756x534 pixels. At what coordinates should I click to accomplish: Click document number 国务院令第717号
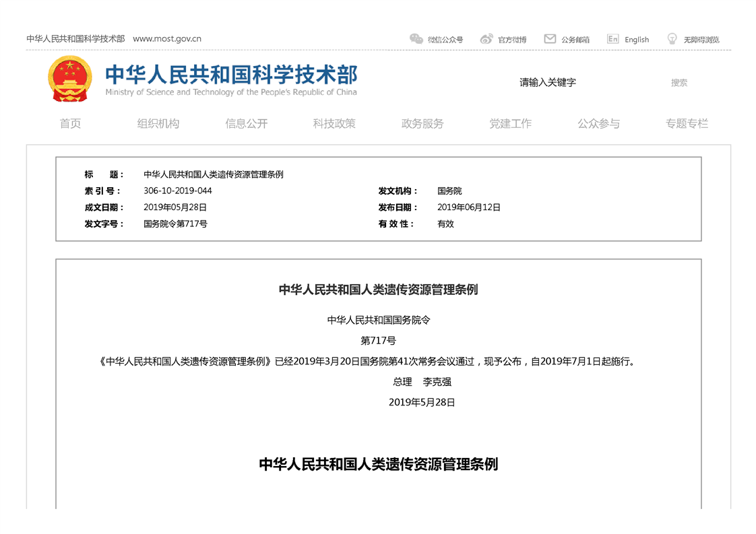[175, 224]
